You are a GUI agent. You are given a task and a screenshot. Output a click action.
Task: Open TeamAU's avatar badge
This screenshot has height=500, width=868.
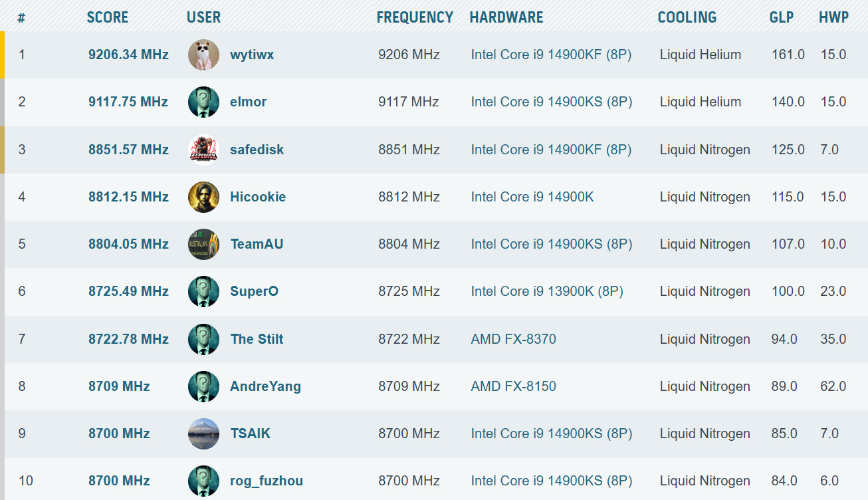tap(203, 244)
